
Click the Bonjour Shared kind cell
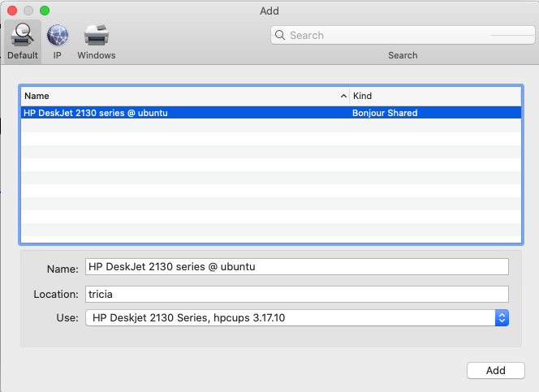tap(385, 113)
